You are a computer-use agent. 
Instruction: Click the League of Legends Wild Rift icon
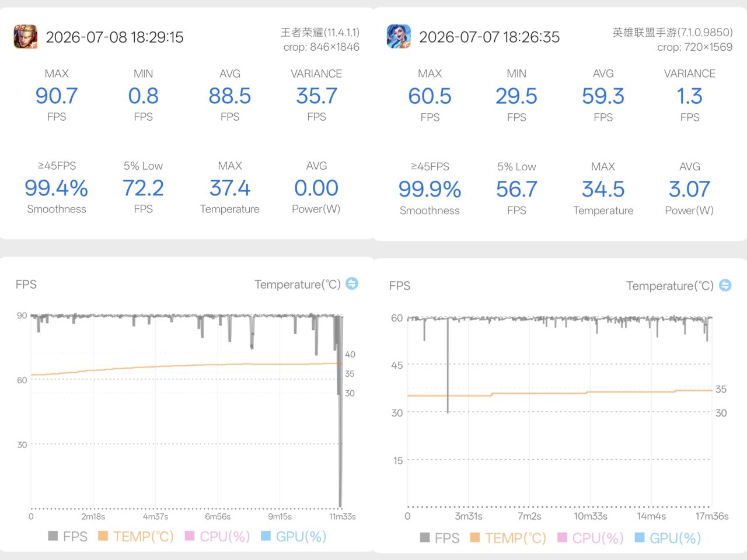[399, 37]
